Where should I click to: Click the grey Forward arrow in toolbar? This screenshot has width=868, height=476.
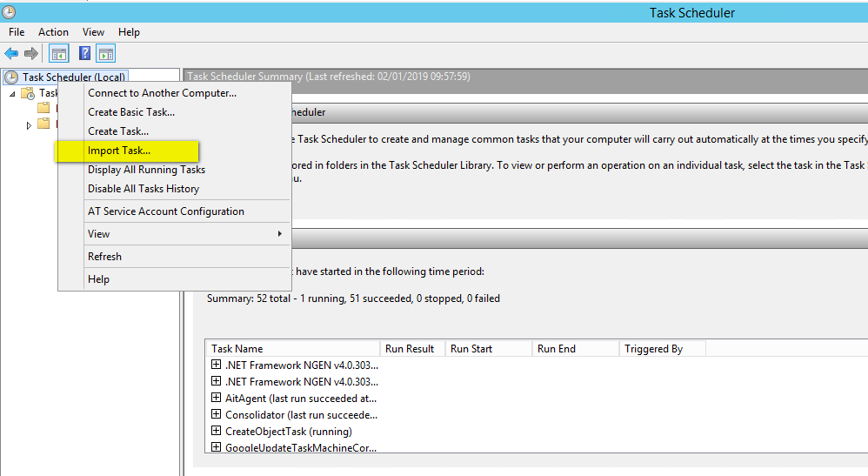point(31,54)
